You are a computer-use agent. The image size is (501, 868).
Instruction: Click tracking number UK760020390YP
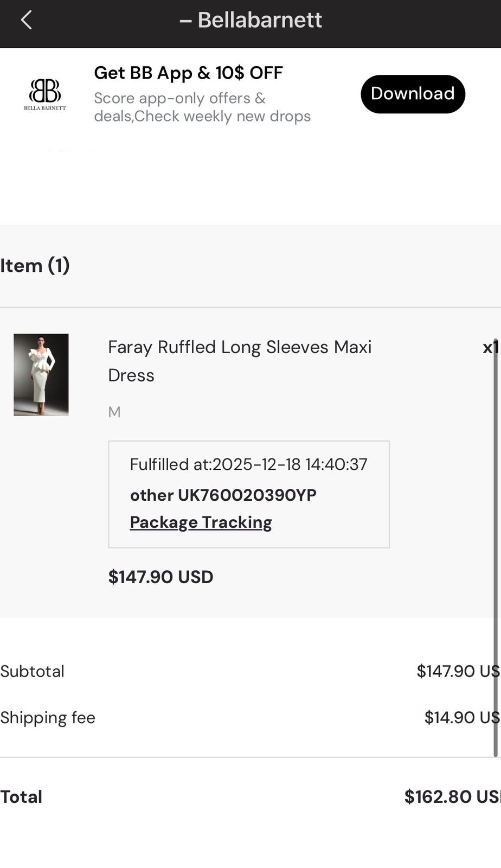[x=247, y=495]
